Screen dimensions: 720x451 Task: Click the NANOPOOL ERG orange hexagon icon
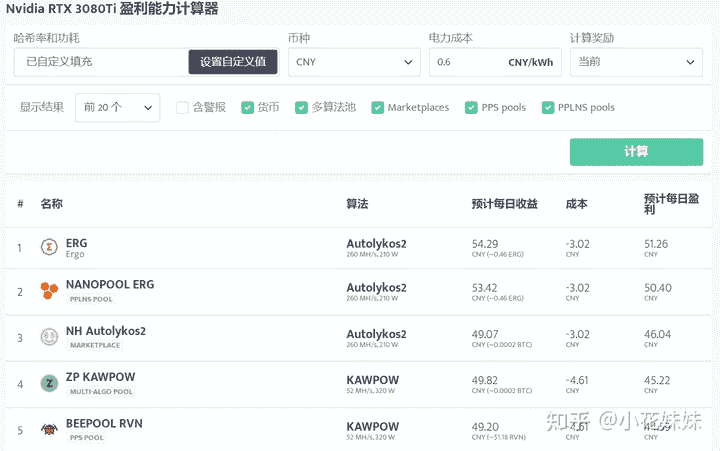(49, 291)
